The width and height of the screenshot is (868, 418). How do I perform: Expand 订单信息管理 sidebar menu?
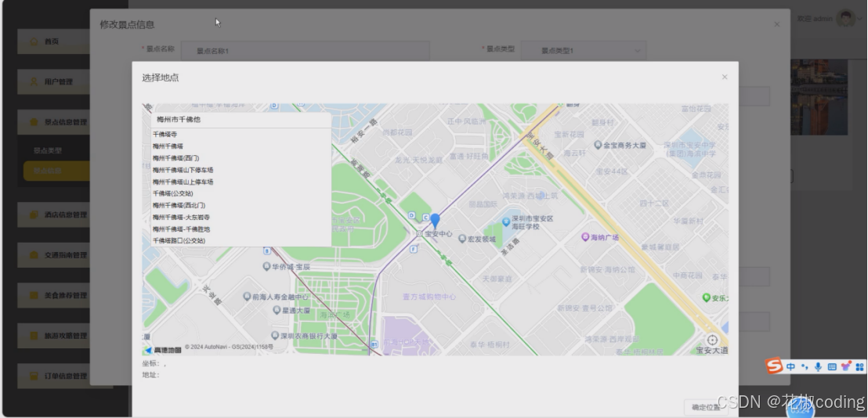[x=54, y=376]
